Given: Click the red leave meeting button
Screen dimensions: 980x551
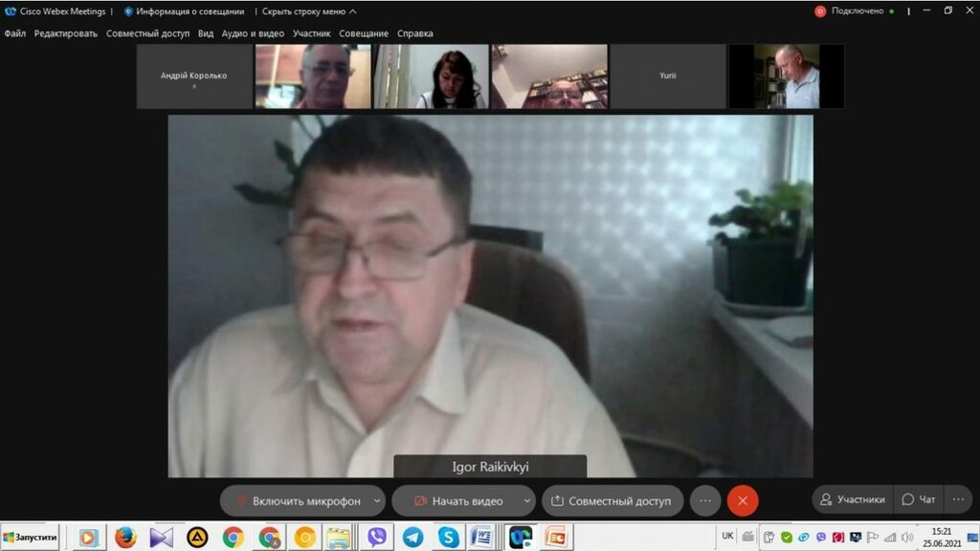Looking at the screenshot, I should (743, 500).
